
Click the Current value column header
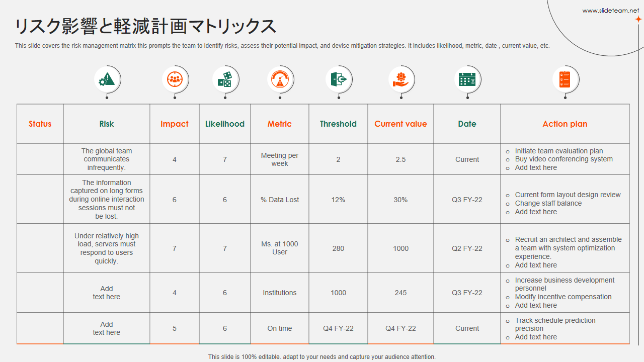pos(400,124)
